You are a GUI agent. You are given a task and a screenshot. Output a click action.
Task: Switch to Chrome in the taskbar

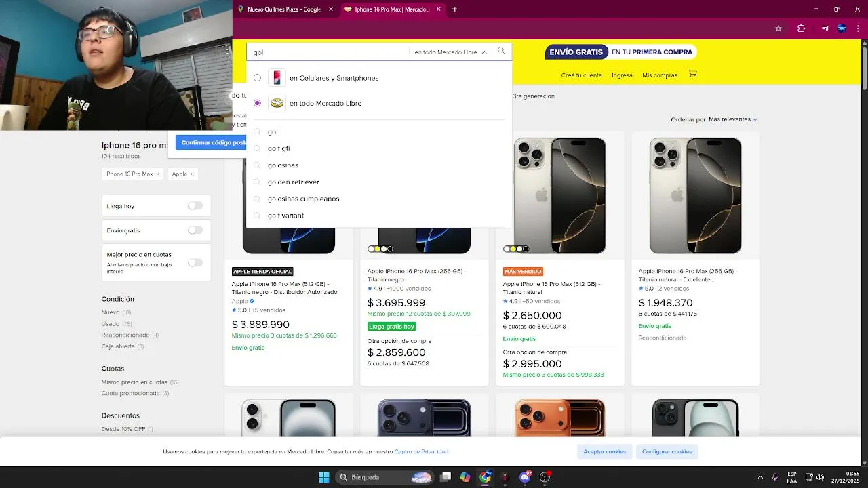(485, 477)
